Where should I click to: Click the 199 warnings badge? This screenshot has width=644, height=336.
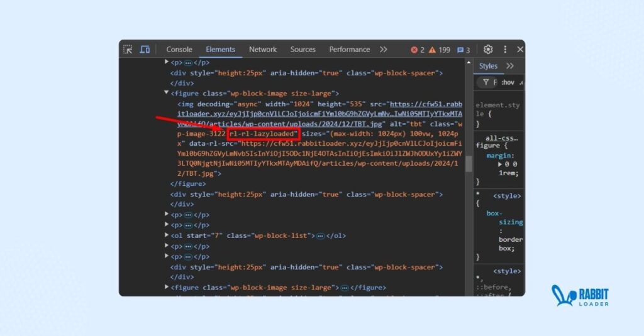click(x=440, y=50)
